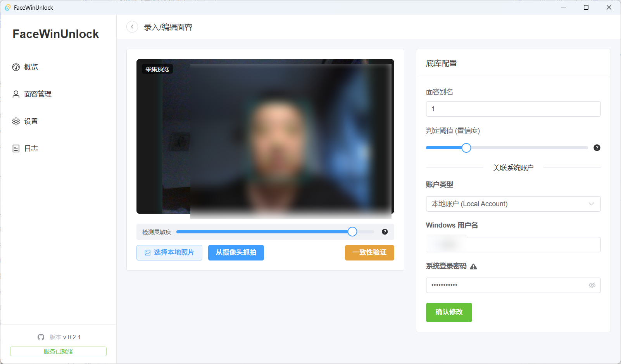This screenshot has width=621, height=364.
Task: Maximize the FaceWinUnlock window
Action: (x=586, y=7)
